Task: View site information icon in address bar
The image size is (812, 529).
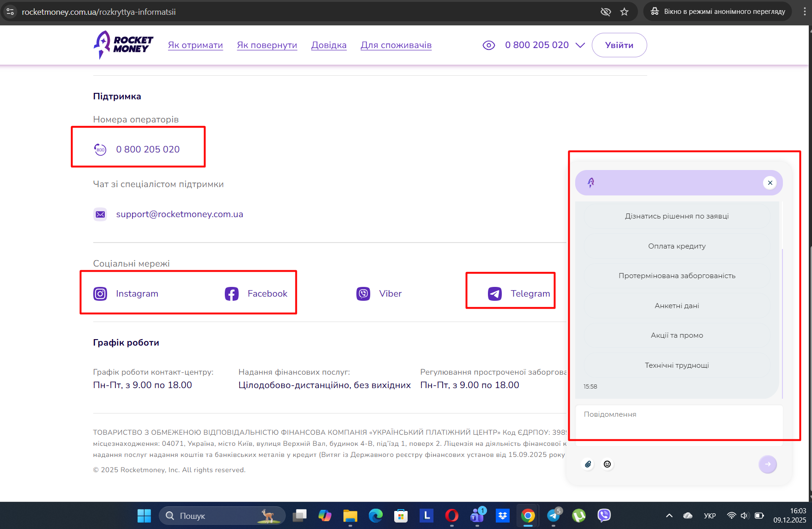Action: 10,12
